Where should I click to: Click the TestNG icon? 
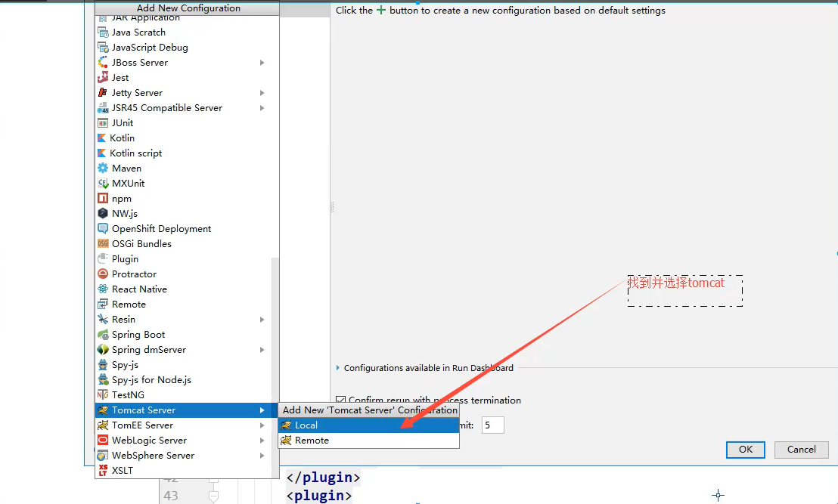tap(103, 395)
